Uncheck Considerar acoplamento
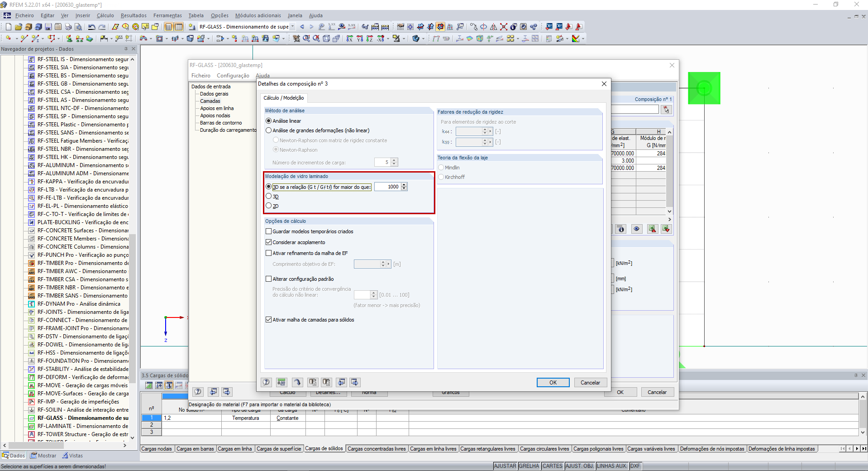 click(269, 242)
